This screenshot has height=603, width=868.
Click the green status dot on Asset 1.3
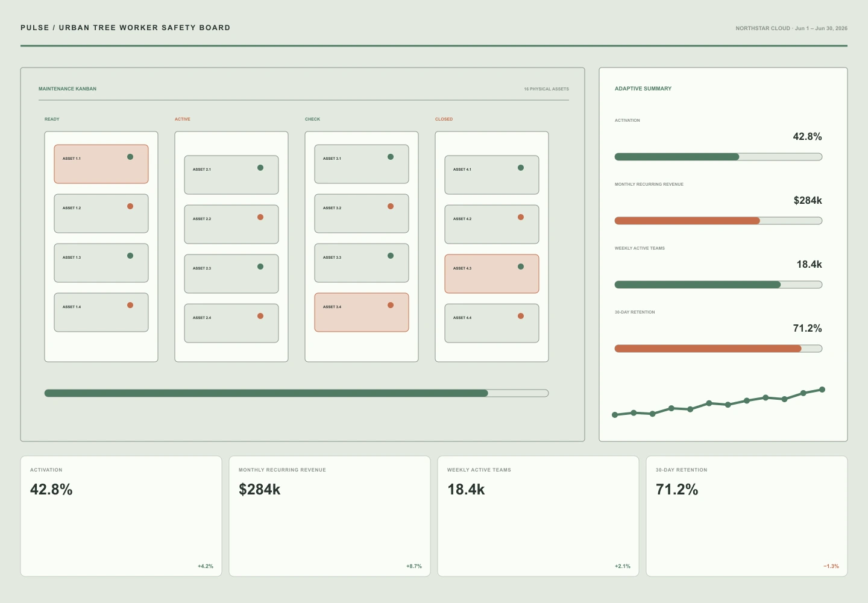point(130,256)
